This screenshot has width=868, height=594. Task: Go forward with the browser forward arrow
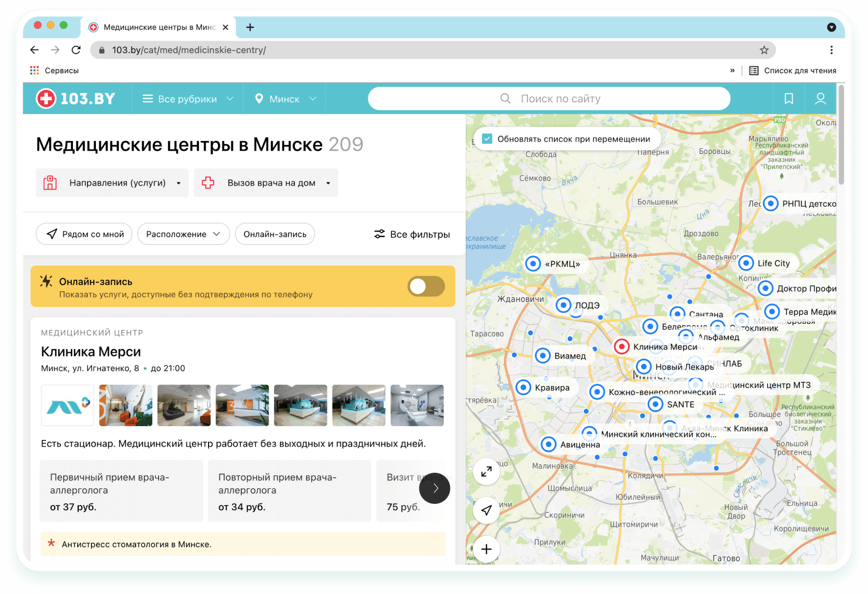(x=55, y=50)
